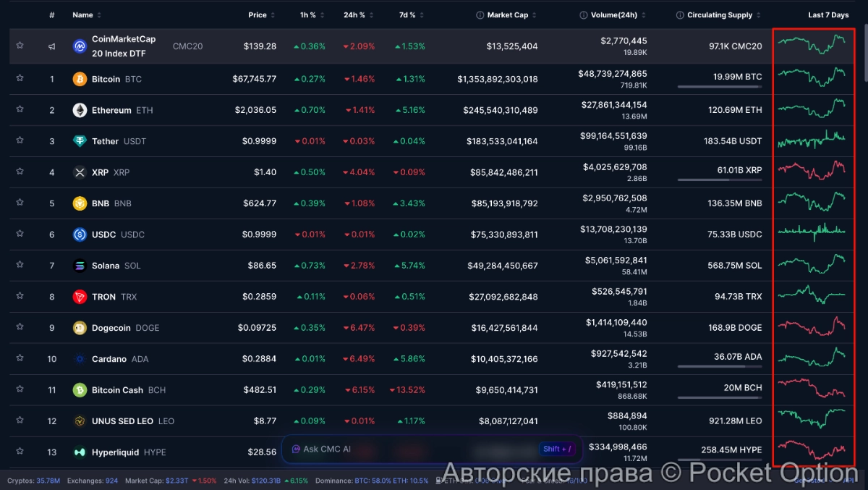Star Bitcoin to add to watchlist
The image size is (868, 490).
tap(20, 78)
